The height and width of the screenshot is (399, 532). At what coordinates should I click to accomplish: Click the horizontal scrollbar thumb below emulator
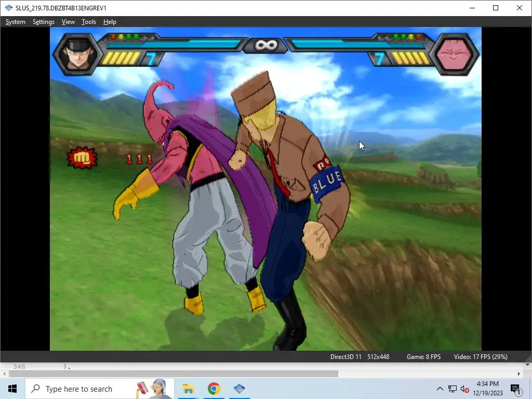174,374
